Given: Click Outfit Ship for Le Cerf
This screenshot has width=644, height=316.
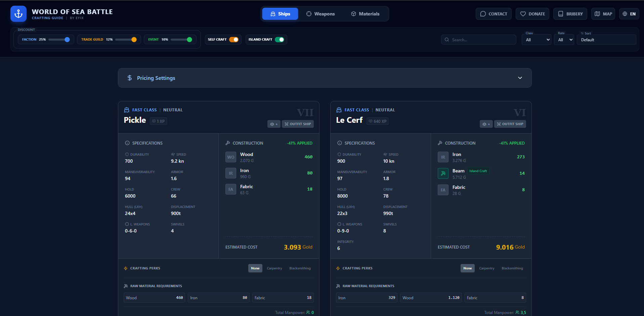Looking at the screenshot, I should point(510,124).
